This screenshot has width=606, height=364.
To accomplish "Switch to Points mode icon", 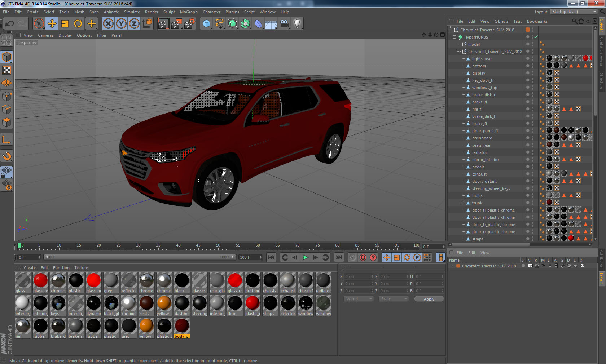I will pos(7,96).
